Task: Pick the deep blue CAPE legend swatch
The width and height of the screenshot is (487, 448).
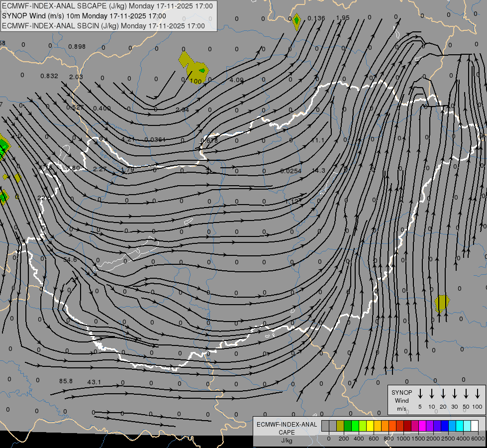Action: click(x=444, y=426)
